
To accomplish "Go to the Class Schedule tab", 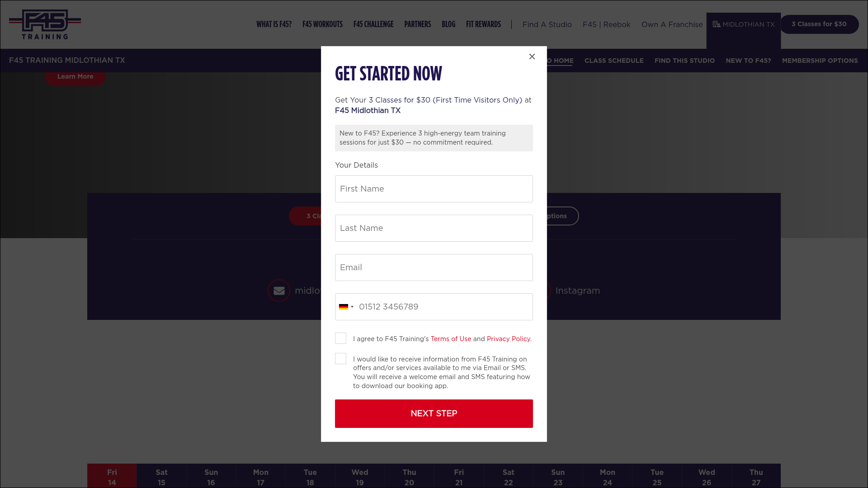I will 613,61.
